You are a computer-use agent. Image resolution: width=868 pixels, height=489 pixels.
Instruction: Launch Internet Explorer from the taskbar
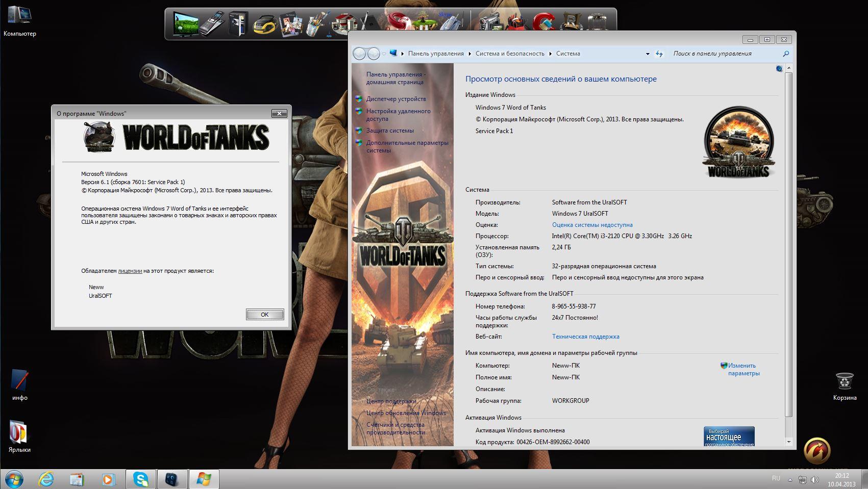46,479
